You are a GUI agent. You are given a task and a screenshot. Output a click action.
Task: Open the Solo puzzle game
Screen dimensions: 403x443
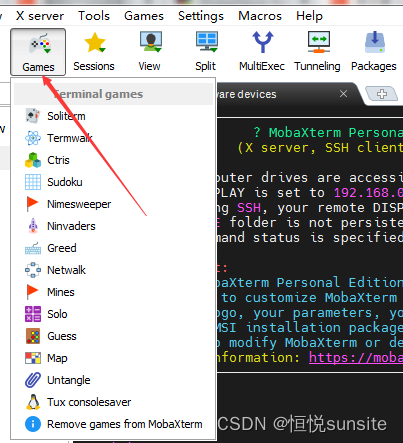(x=113, y=314)
